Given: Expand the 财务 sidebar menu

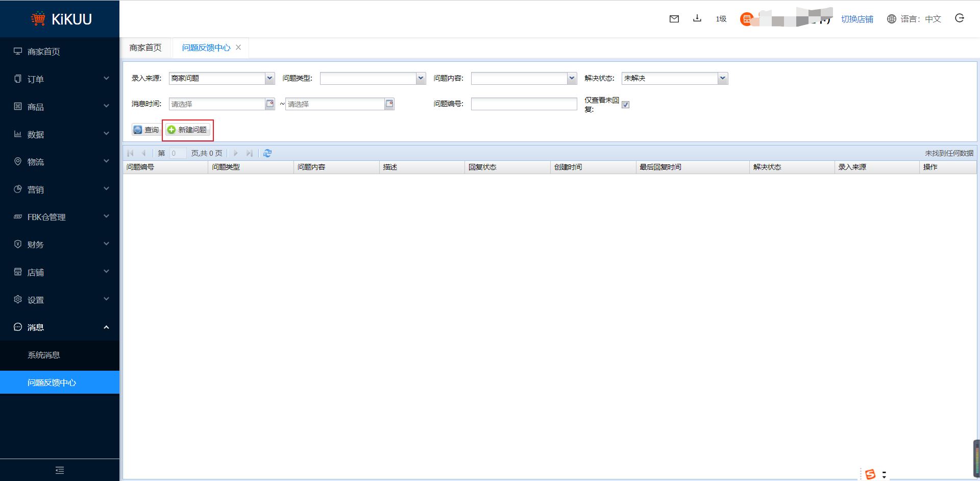Looking at the screenshot, I should pyautogui.click(x=60, y=244).
